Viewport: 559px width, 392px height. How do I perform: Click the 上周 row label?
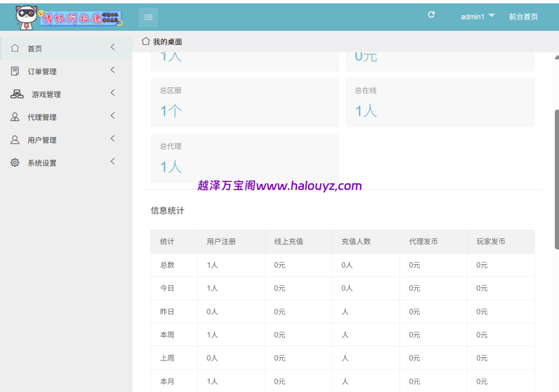[x=167, y=358]
